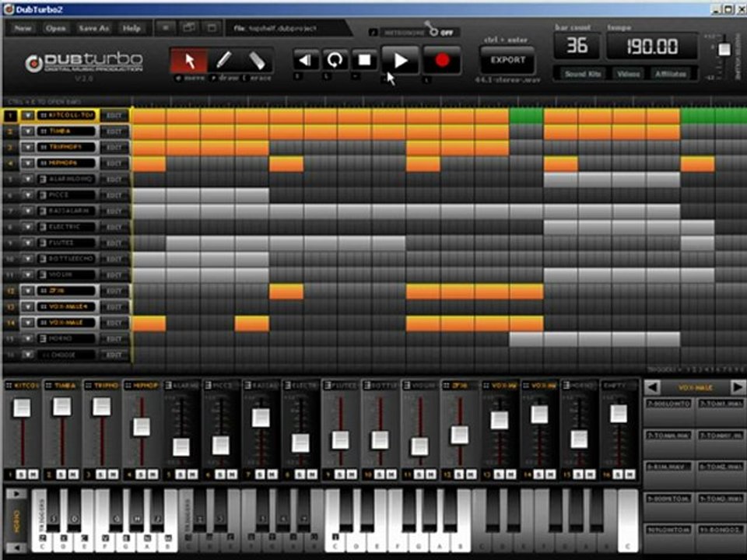
Task: Mute mixer channel 16 with M button
Action: [630, 474]
